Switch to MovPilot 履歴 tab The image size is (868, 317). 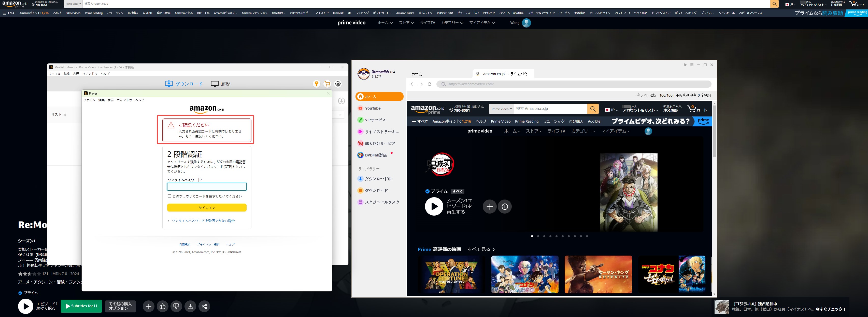(x=221, y=84)
